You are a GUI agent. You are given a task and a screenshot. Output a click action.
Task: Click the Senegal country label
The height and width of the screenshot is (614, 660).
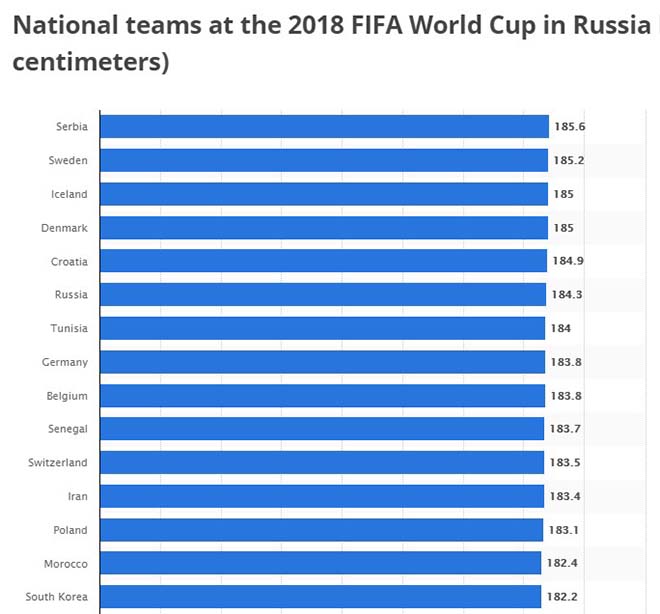[x=67, y=429]
